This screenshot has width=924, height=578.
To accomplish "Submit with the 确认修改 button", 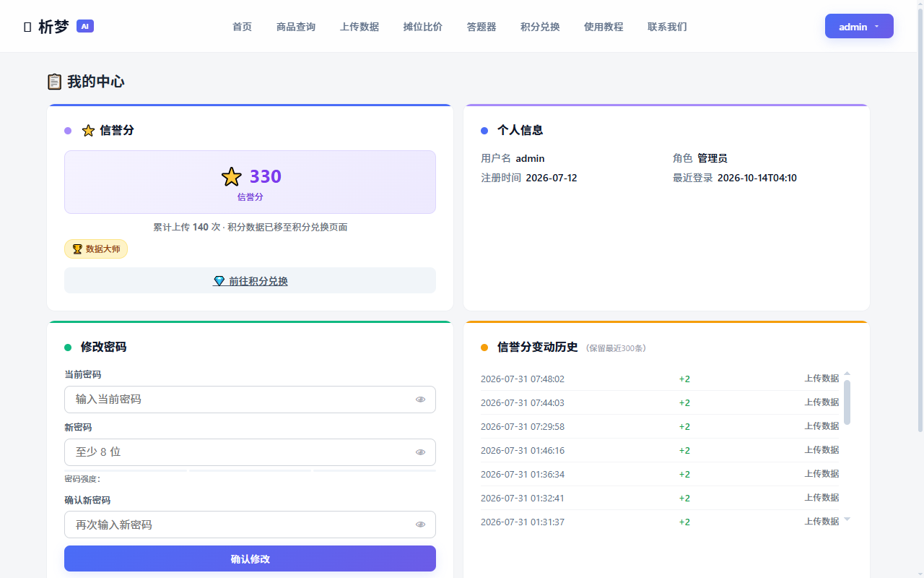I will [250, 558].
